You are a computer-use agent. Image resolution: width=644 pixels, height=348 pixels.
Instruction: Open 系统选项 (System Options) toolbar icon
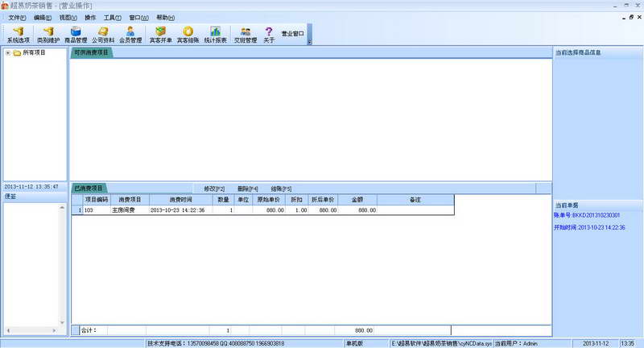point(16,34)
